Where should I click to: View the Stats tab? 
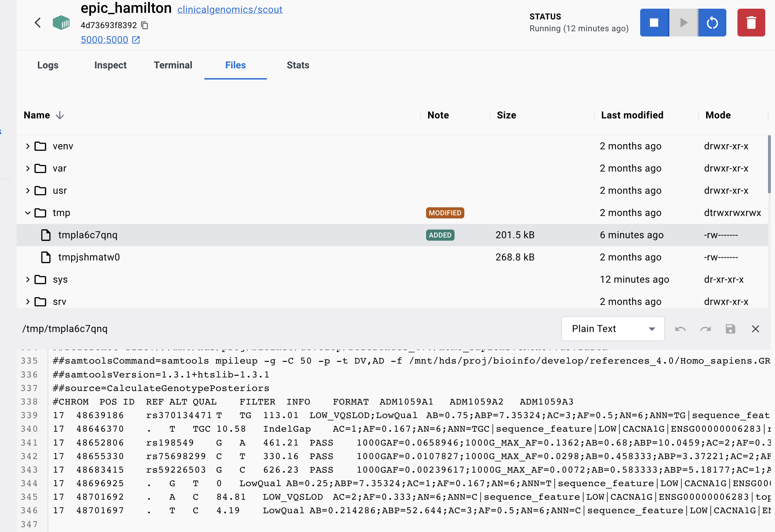pos(298,65)
